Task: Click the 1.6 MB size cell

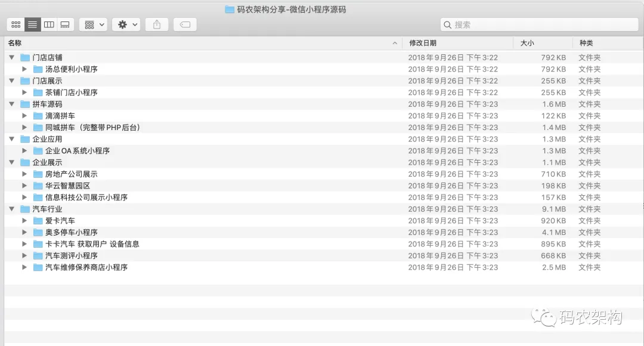Action: pos(553,104)
